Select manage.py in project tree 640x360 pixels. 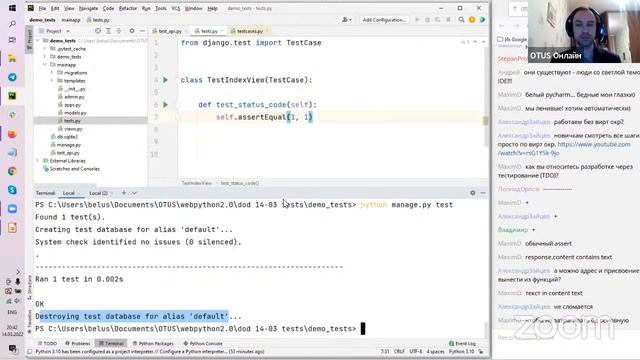pos(68,145)
